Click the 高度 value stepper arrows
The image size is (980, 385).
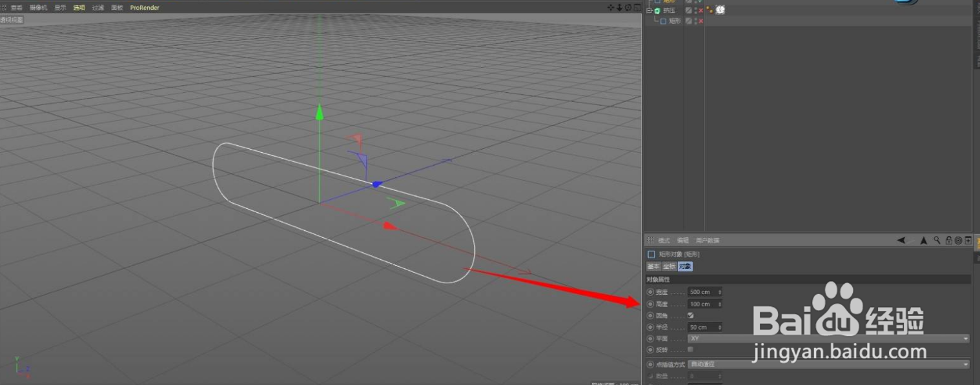(720, 304)
